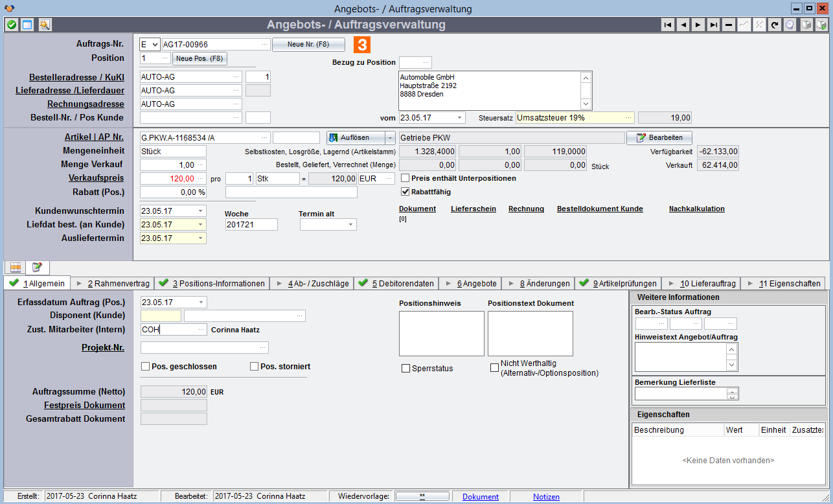Open the vom date dropdown
Screen dimensions: 833x504
tap(459, 117)
